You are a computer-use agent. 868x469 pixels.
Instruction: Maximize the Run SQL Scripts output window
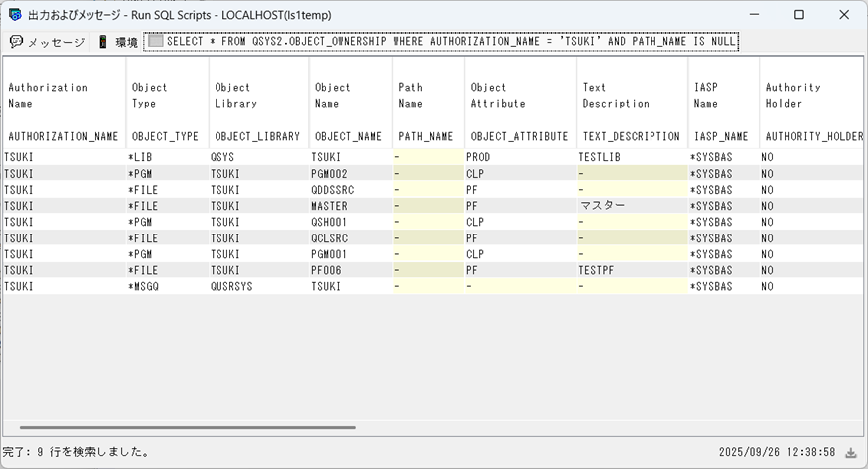(798, 15)
